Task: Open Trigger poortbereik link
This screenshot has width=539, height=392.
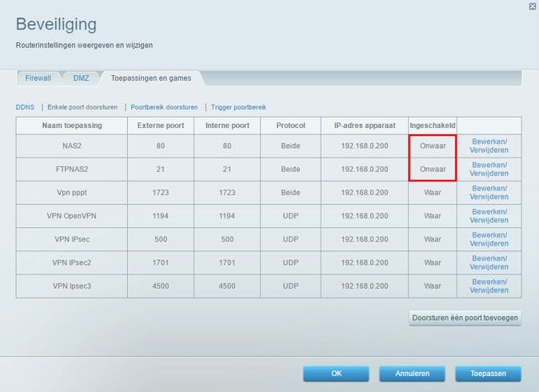Action: pos(238,107)
